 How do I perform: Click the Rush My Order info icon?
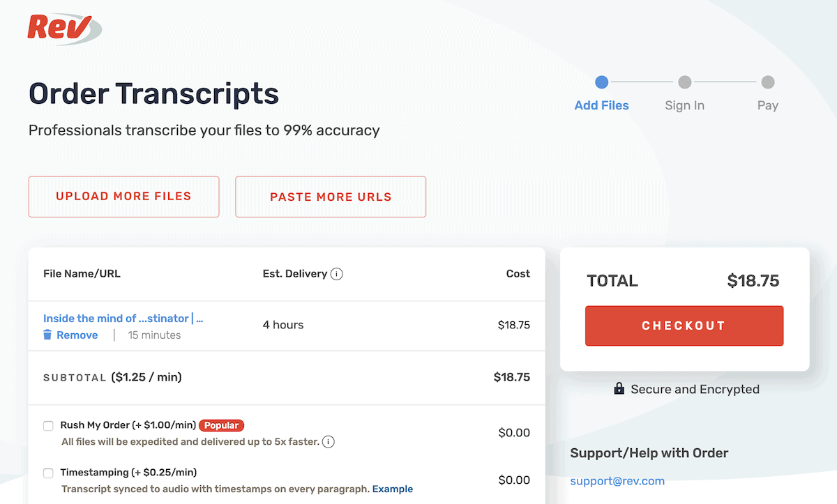click(329, 441)
